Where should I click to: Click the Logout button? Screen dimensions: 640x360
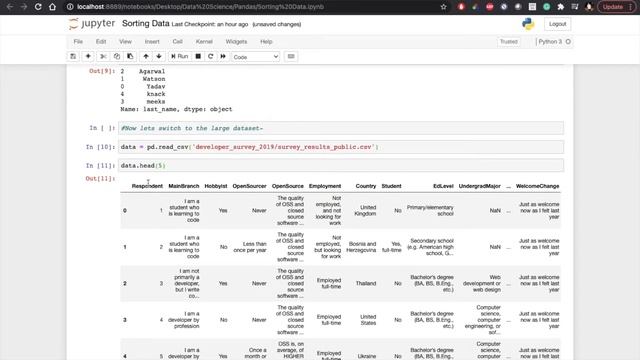click(557, 24)
